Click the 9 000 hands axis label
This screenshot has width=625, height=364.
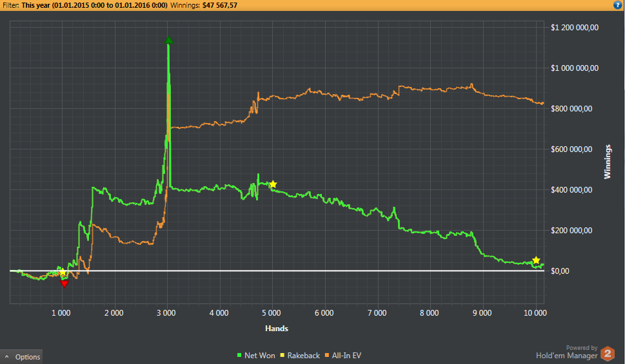[482, 313]
